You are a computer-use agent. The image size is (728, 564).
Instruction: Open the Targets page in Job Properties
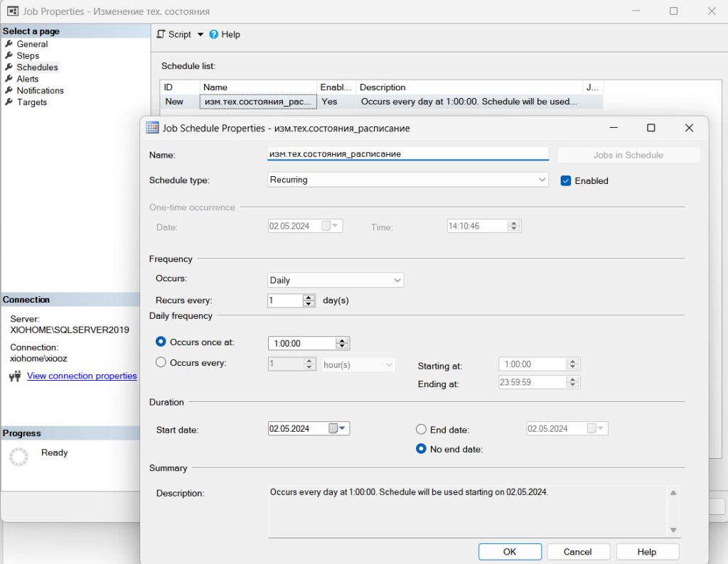pos(31,102)
